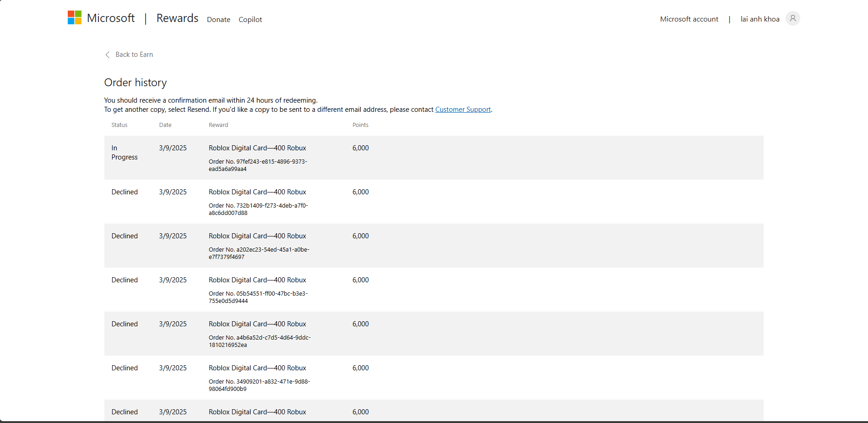This screenshot has height=423, width=868.
Task: Click the Order history page heading
Action: click(x=136, y=82)
